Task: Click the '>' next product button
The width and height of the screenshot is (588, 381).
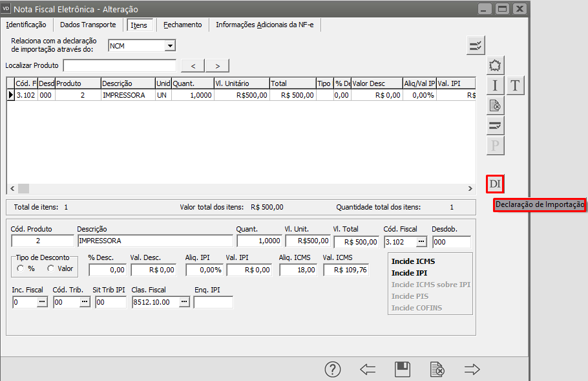Action: pos(217,65)
